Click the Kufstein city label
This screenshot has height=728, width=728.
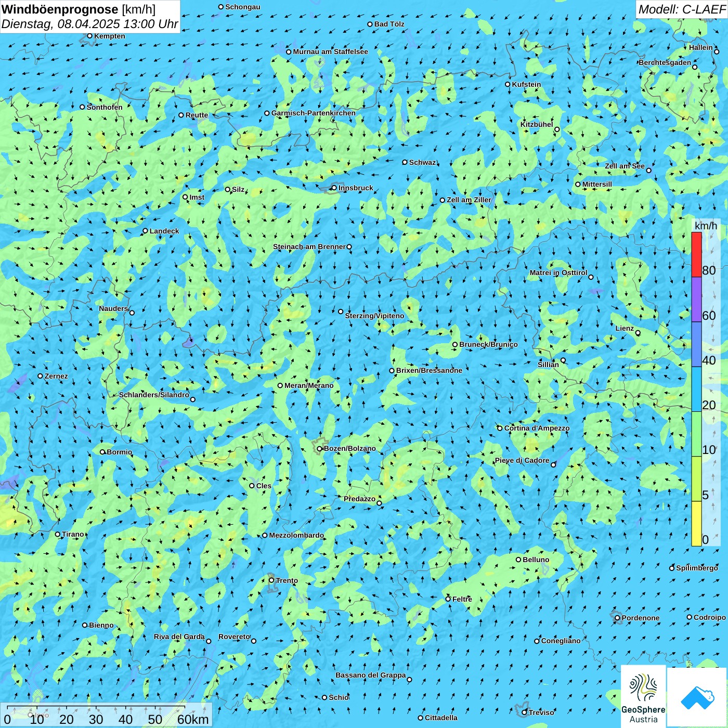(527, 84)
